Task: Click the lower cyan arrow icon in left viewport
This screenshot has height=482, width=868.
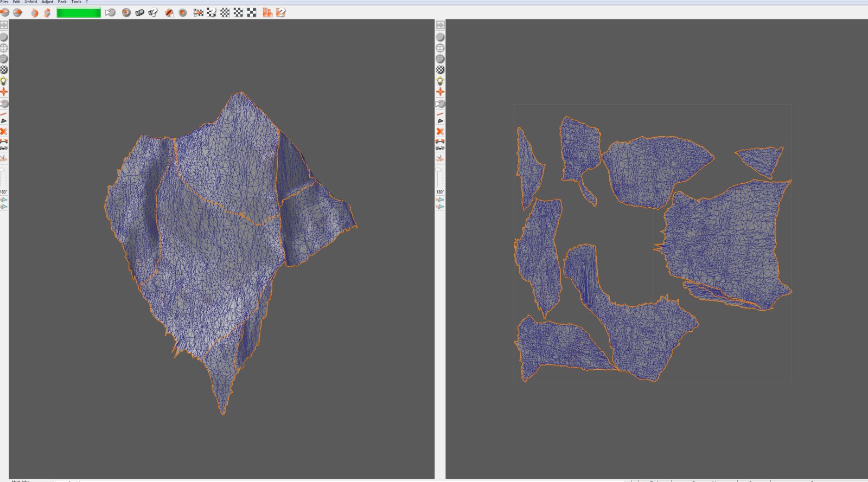Action: click(4, 207)
